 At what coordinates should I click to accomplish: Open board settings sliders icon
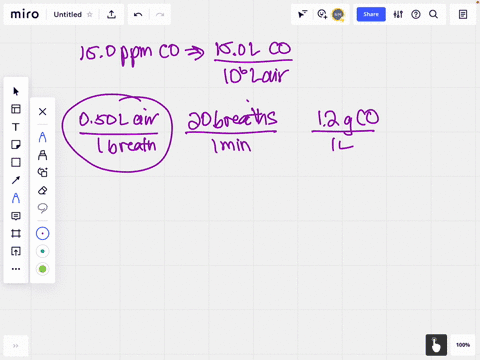point(398,14)
